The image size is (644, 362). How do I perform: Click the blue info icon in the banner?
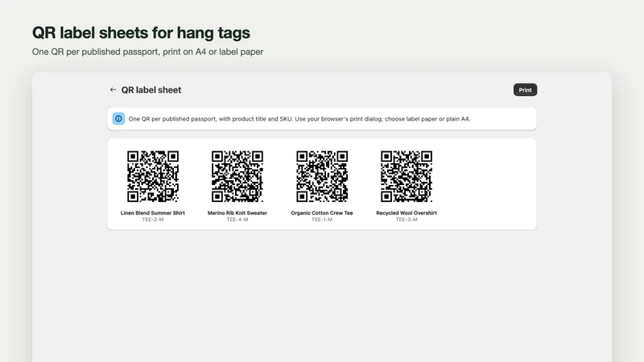[x=118, y=118]
